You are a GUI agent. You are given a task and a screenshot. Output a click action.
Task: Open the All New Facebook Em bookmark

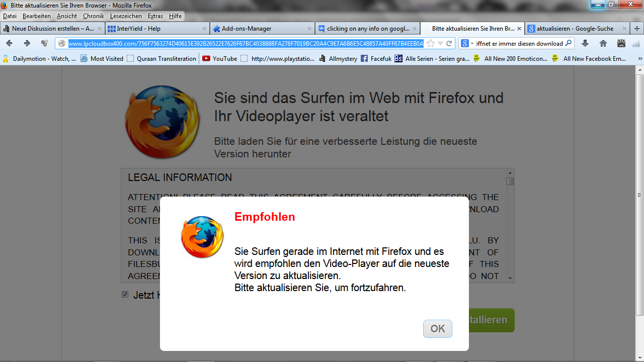(590, 58)
